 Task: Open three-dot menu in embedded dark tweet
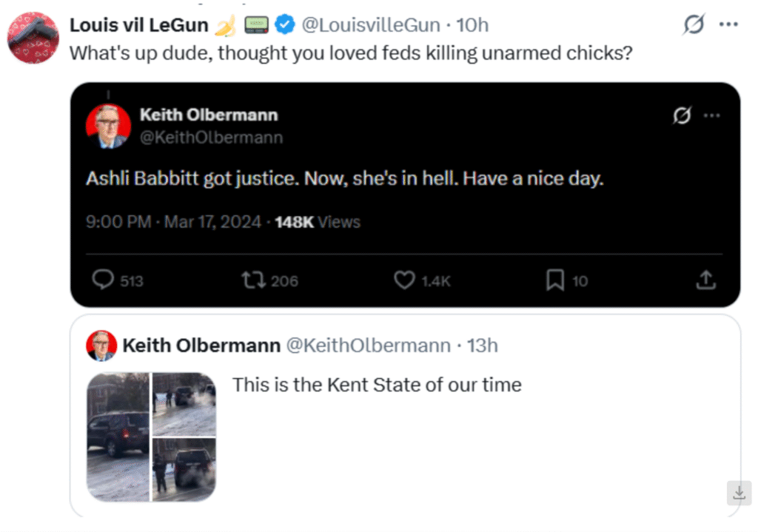click(711, 116)
